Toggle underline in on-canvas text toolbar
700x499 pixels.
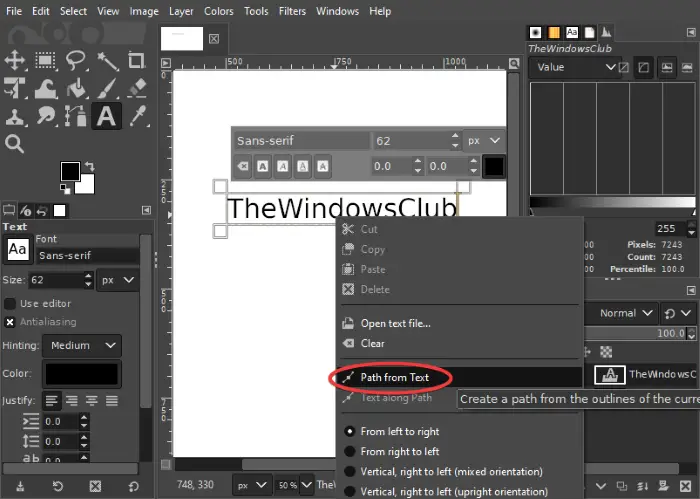click(303, 166)
